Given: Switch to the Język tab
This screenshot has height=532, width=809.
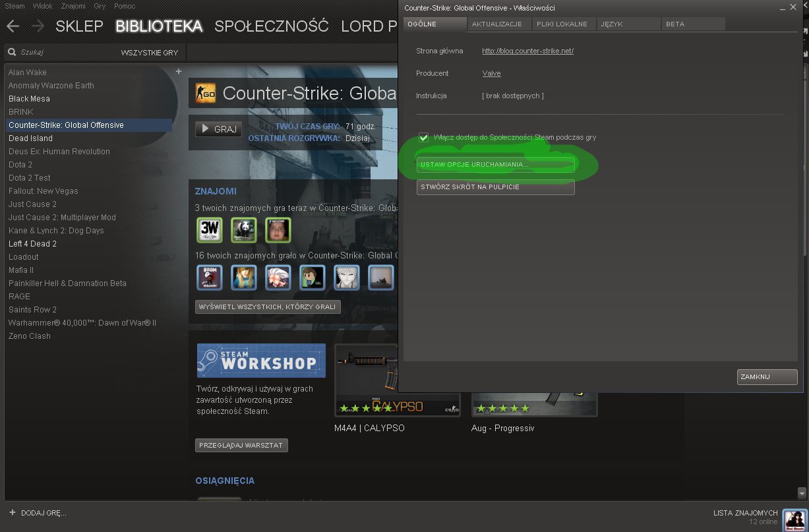Looking at the screenshot, I should (628, 24).
